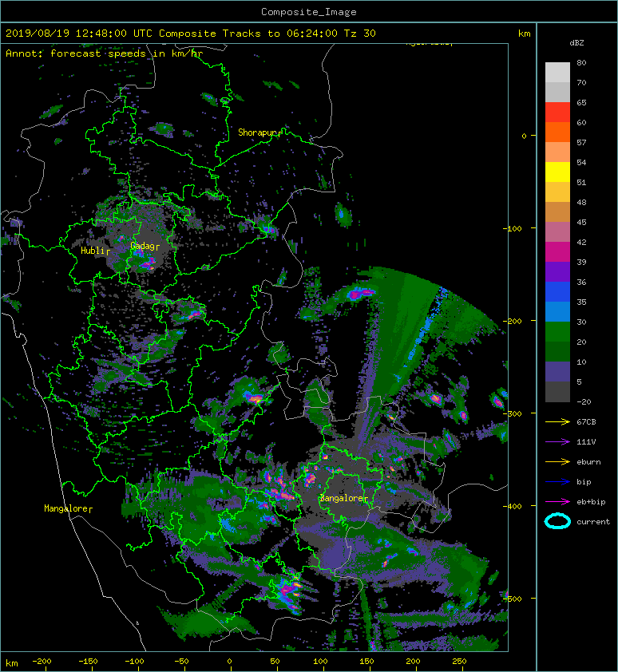Image resolution: width=618 pixels, height=672 pixels.
Task: Click the eburn arrow legend icon
Action: pos(557,462)
